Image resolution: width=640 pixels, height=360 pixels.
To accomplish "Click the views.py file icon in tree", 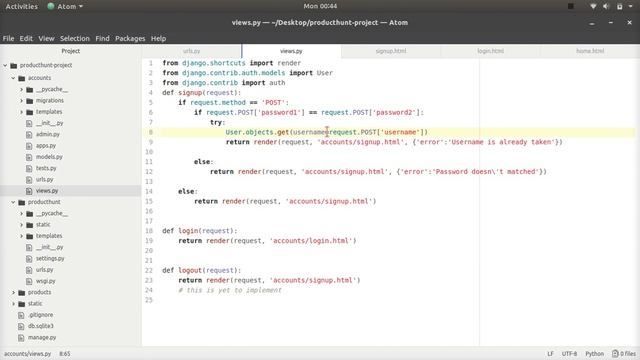I will [x=29, y=191].
